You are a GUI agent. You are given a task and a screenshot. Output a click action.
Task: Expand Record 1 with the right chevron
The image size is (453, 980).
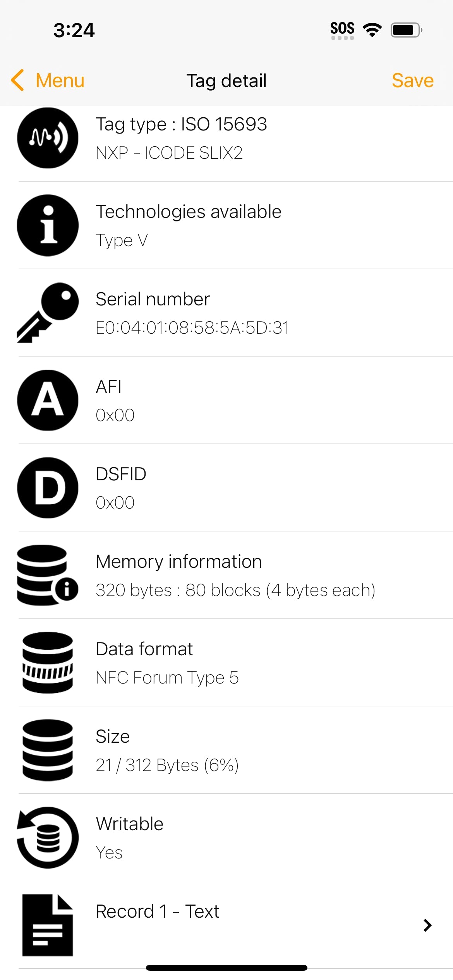pyautogui.click(x=427, y=925)
